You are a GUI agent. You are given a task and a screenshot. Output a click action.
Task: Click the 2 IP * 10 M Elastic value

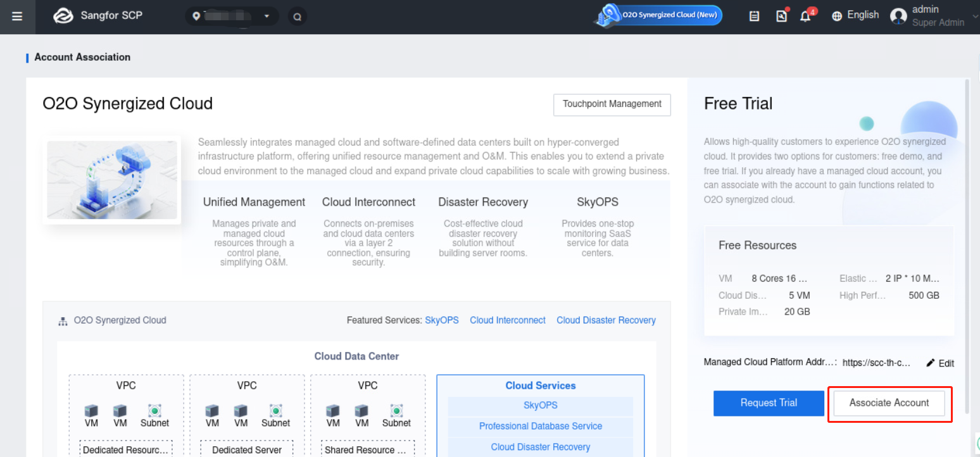pyautogui.click(x=913, y=279)
